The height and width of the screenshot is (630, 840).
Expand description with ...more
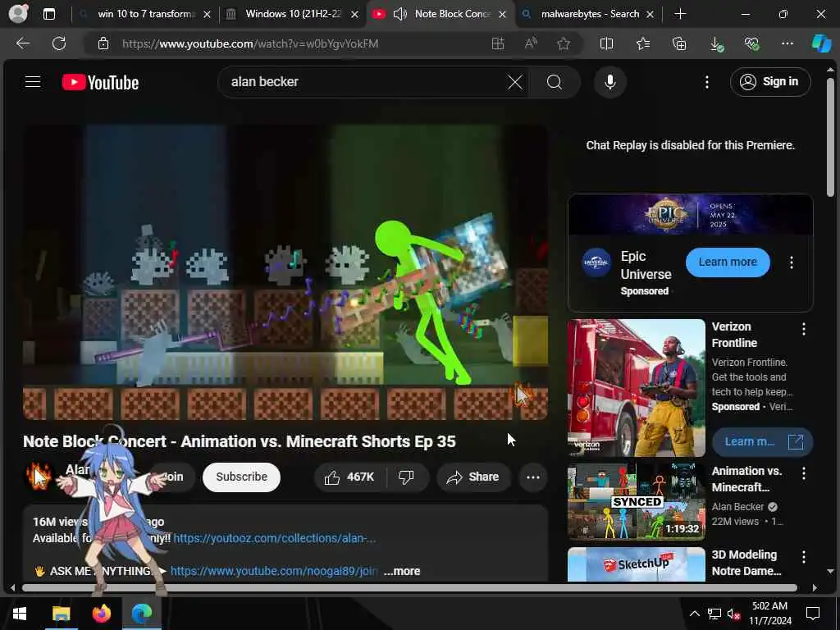click(x=402, y=571)
